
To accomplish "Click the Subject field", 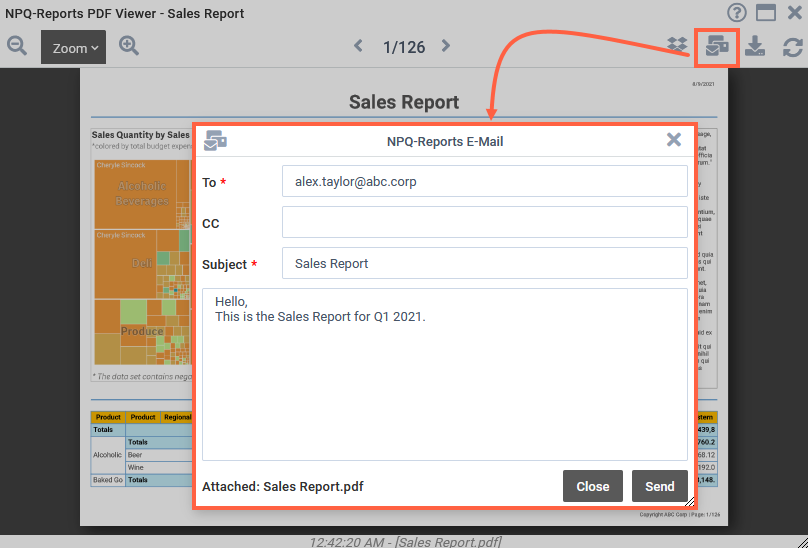I will (x=484, y=263).
